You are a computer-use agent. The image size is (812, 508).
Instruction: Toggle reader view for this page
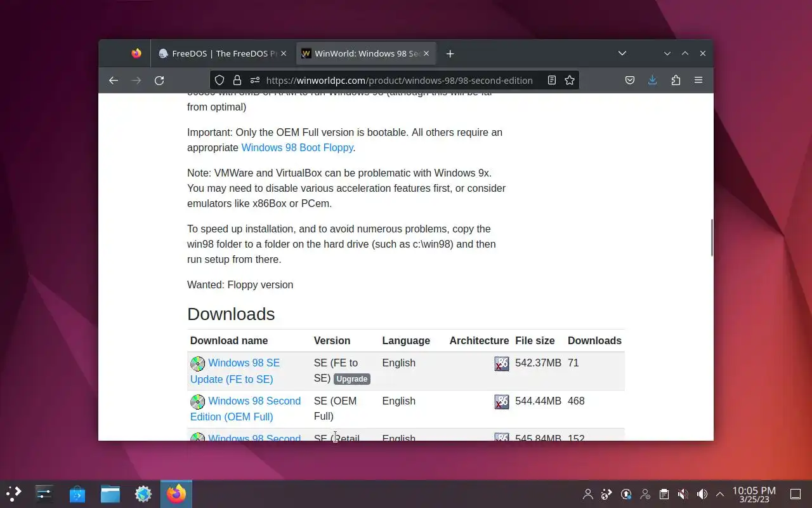click(x=552, y=80)
